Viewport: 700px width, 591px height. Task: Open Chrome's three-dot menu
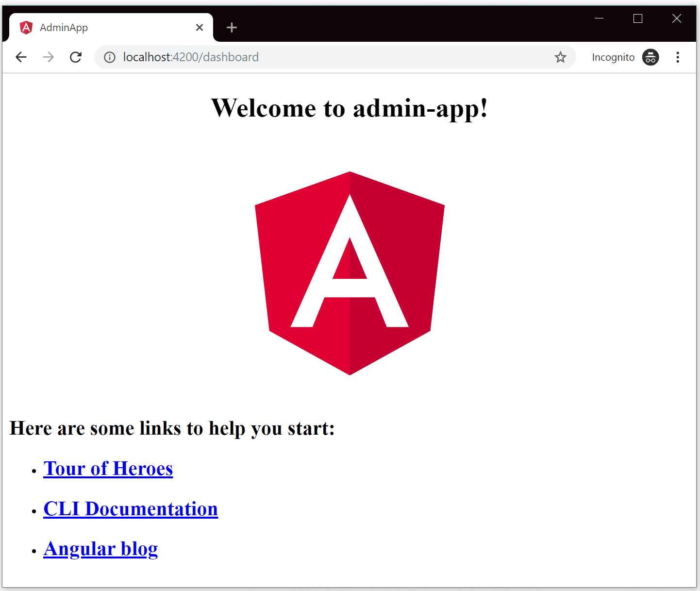click(678, 57)
